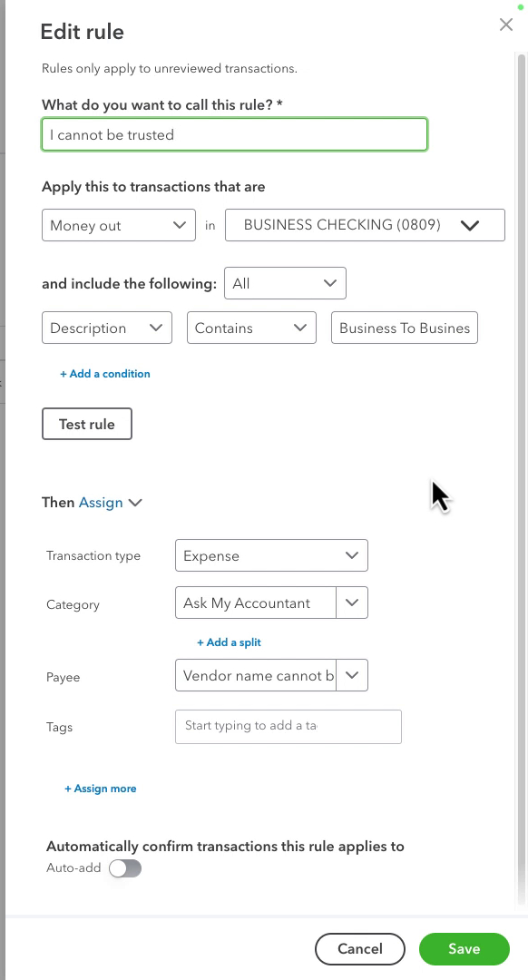
Task: Click the Test rule button
Action: pyautogui.click(x=87, y=424)
